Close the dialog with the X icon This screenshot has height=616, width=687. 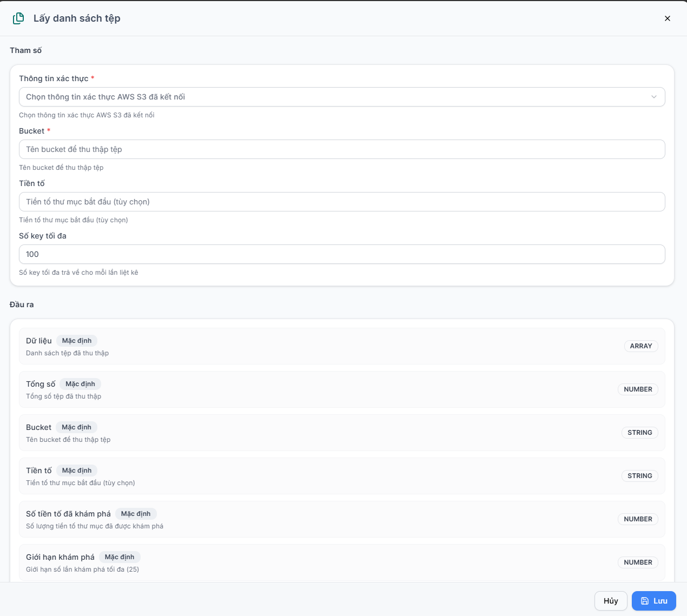[x=668, y=18]
